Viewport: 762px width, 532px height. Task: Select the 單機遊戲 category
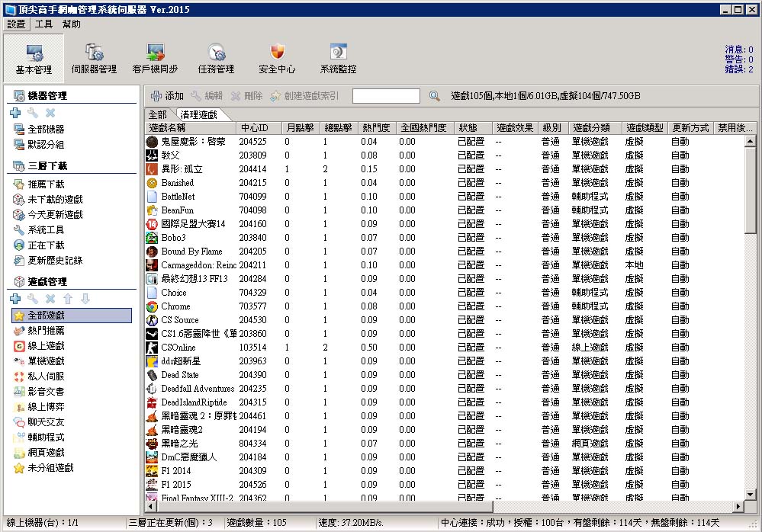pyautogui.click(x=40, y=361)
